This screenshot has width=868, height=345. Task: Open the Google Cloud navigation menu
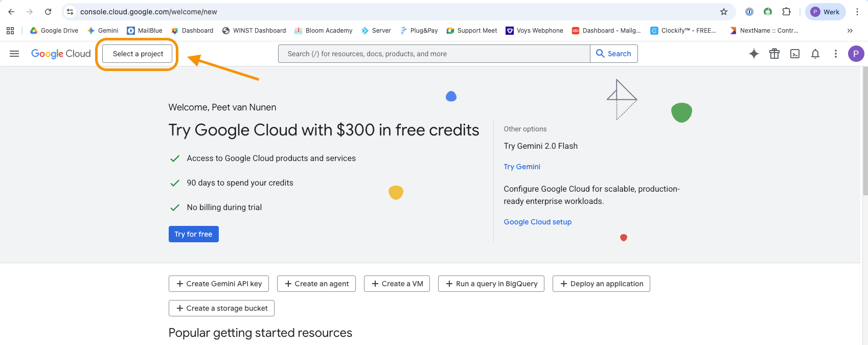tap(14, 54)
